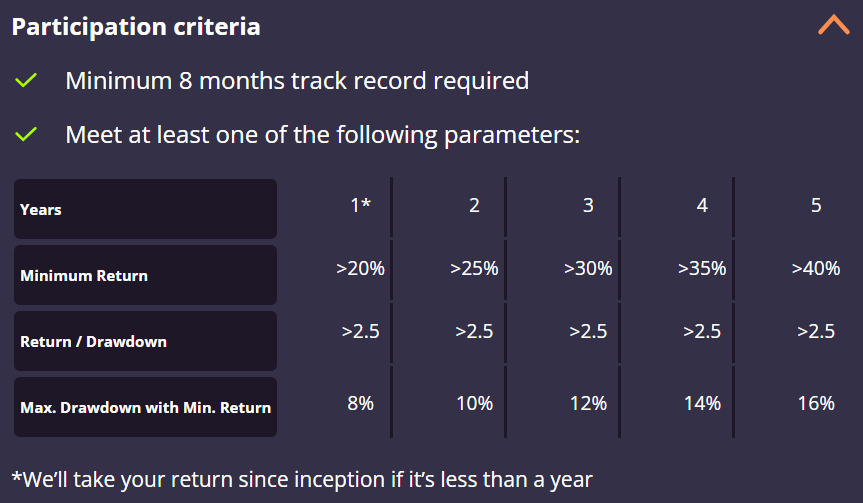Click the 1* year column header
863x503 pixels.
[361, 205]
